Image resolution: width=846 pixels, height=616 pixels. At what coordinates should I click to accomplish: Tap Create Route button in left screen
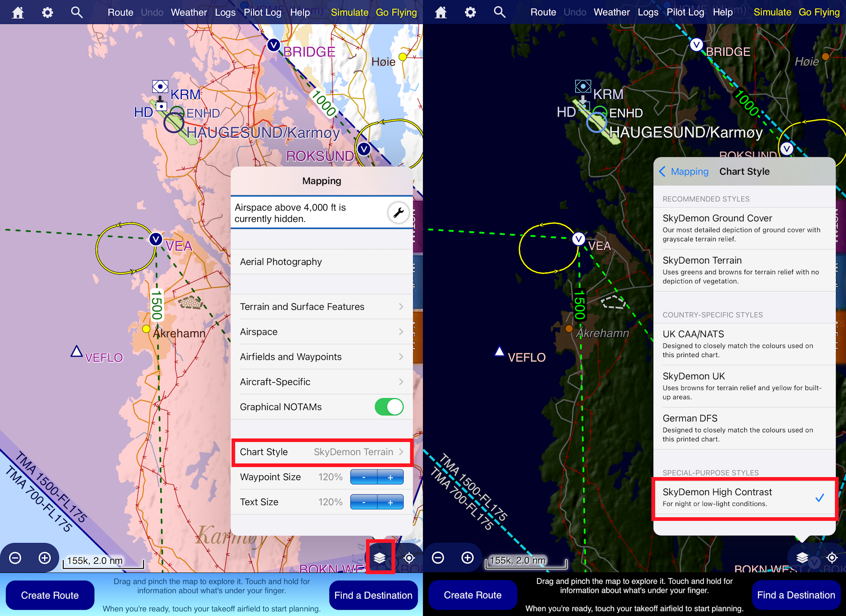pos(50,595)
